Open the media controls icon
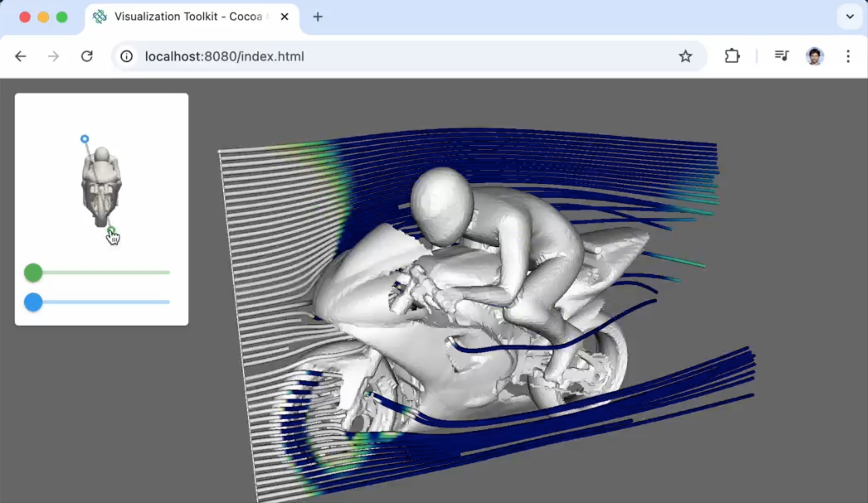This screenshot has width=868, height=503. 781,56
